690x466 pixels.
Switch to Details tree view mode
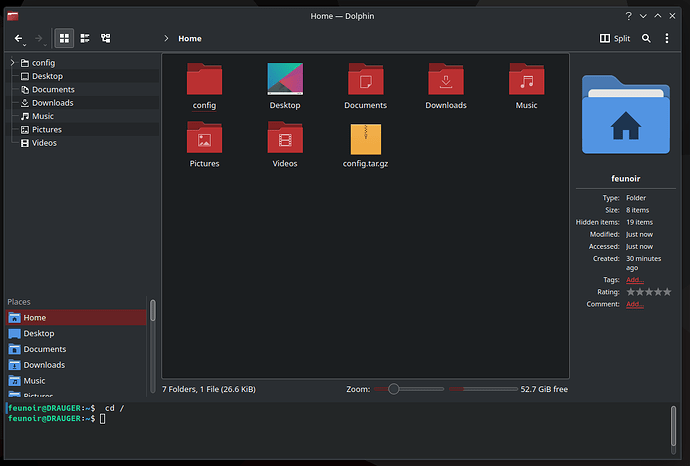coord(105,38)
